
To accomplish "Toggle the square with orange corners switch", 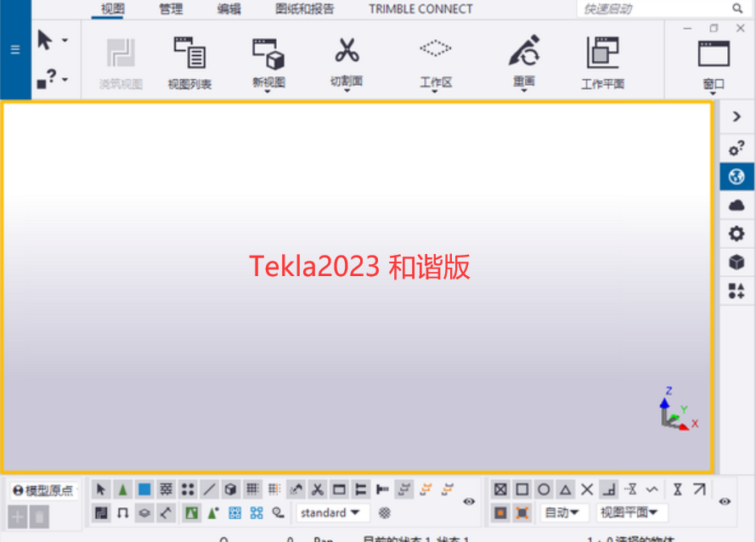I will [522, 512].
